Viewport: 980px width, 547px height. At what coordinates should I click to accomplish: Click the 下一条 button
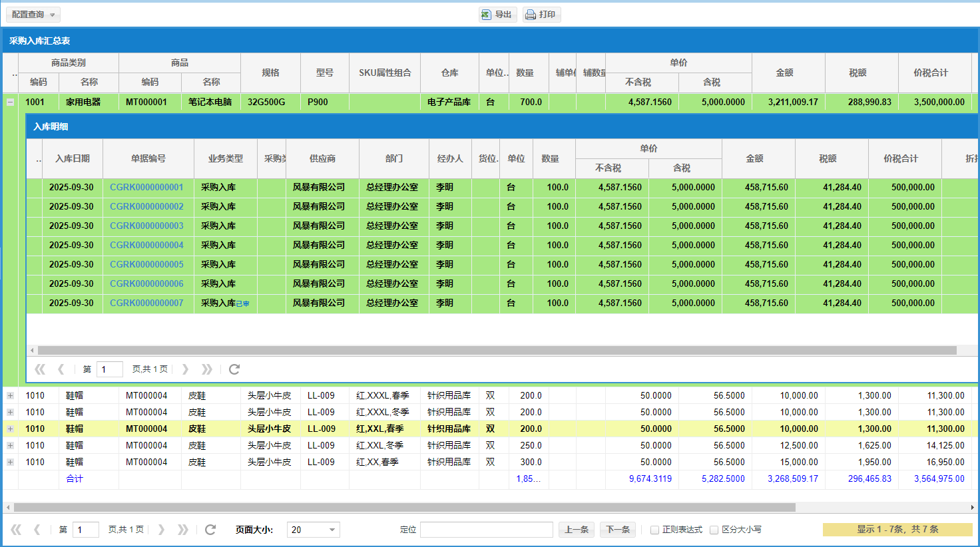pyautogui.click(x=617, y=530)
